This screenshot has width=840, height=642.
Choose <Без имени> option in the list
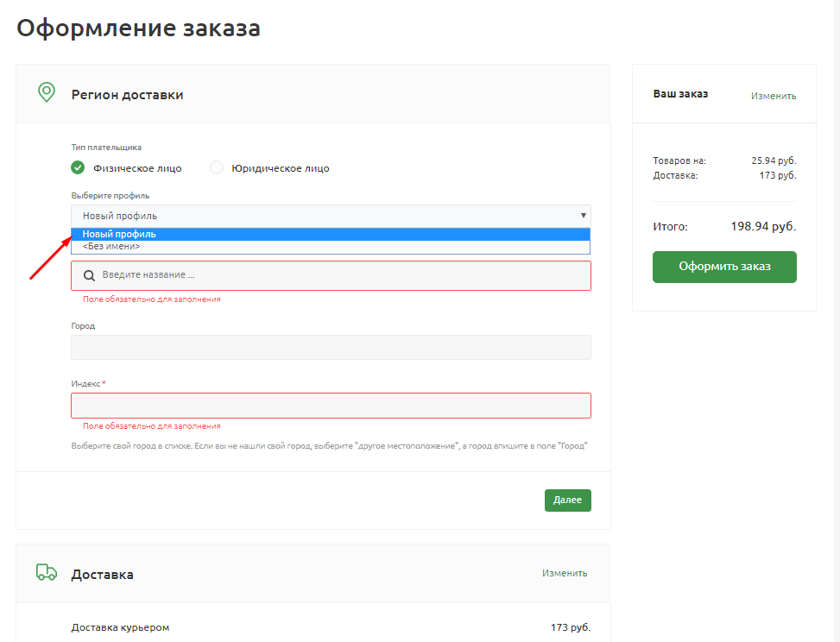pyautogui.click(x=331, y=246)
